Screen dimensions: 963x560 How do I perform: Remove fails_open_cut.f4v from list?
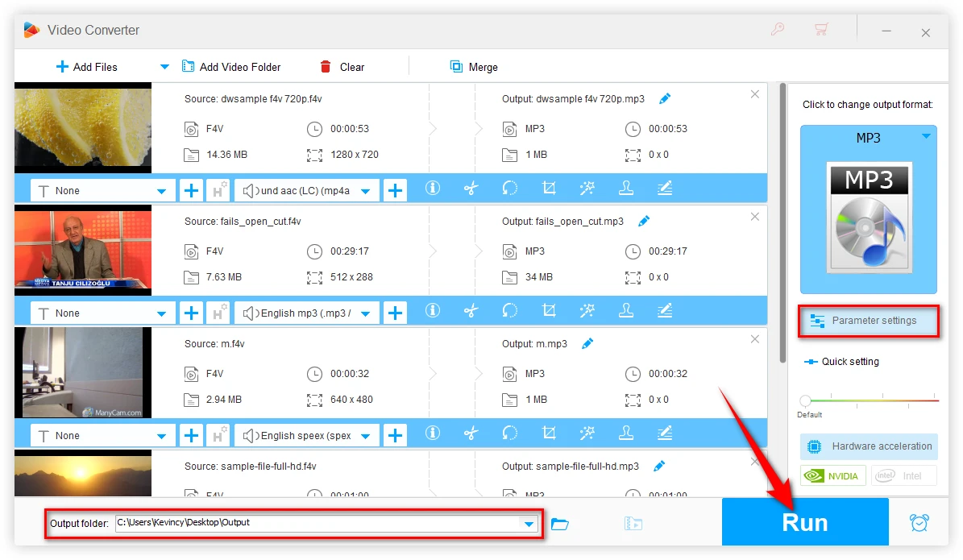755,217
